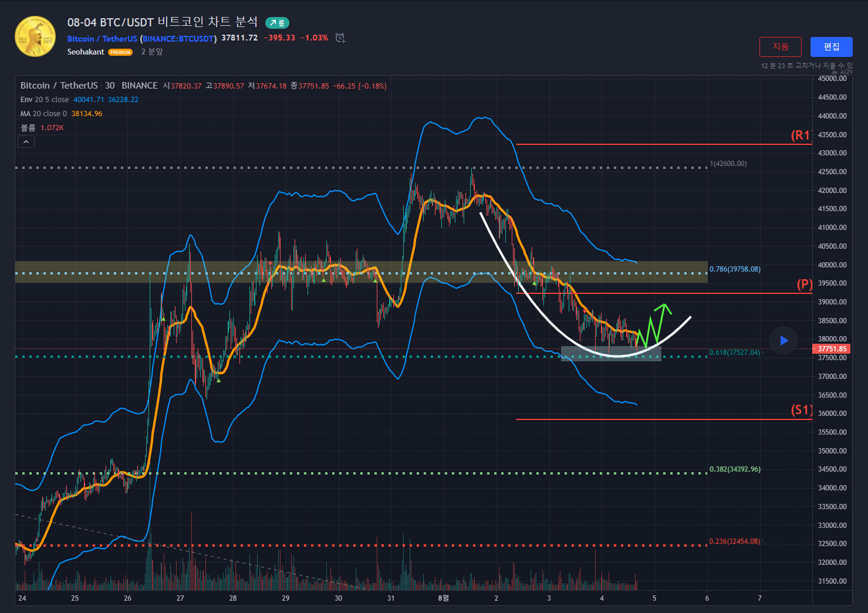Click the red (R1) resistance line label

[801, 136]
